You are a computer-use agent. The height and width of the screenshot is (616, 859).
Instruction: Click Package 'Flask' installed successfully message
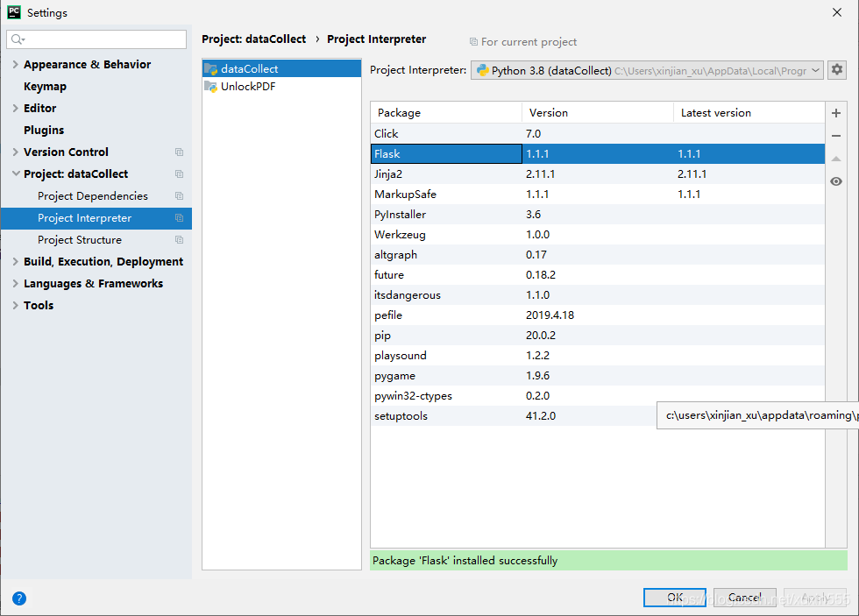[x=465, y=561]
